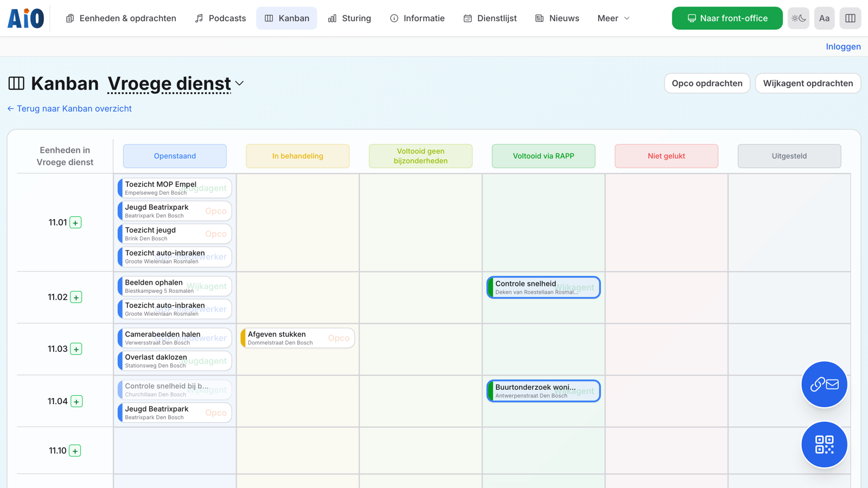The image size is (868, 488).
Task: Open Controle snelheid bij b... card
Action: coord(175,390)
